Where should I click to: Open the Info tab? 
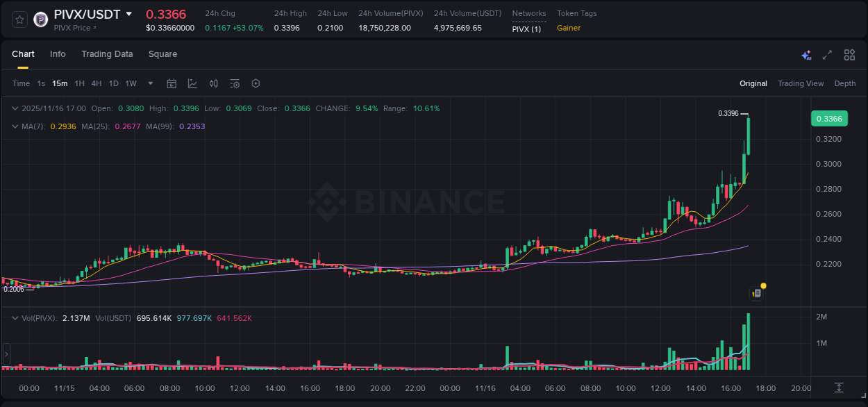point(58,54)
